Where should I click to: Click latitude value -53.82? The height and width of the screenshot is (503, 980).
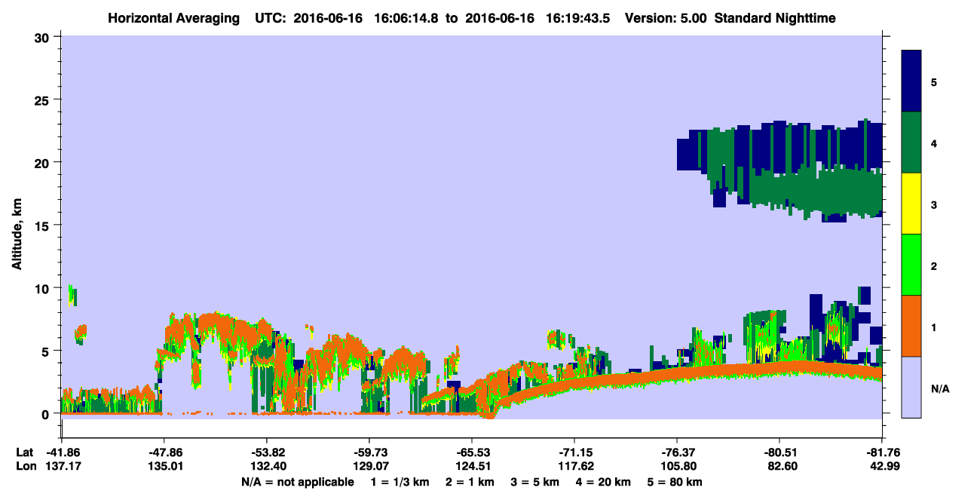[266, 452]
